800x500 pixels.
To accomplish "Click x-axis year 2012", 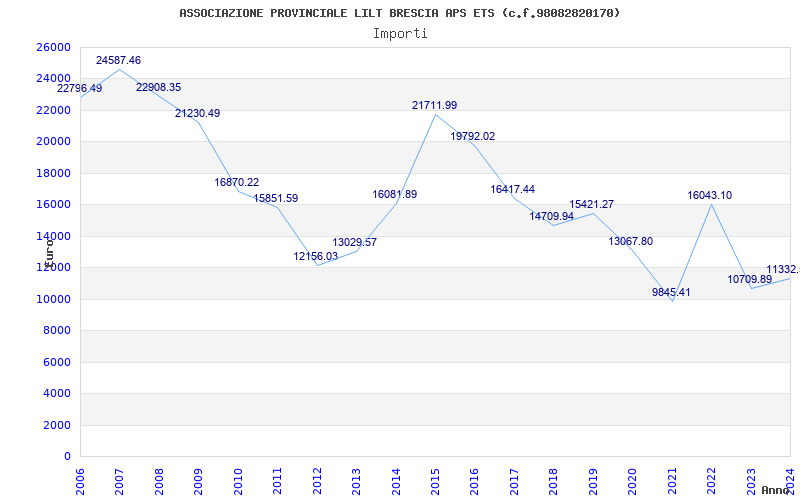I will pos(317,482).
